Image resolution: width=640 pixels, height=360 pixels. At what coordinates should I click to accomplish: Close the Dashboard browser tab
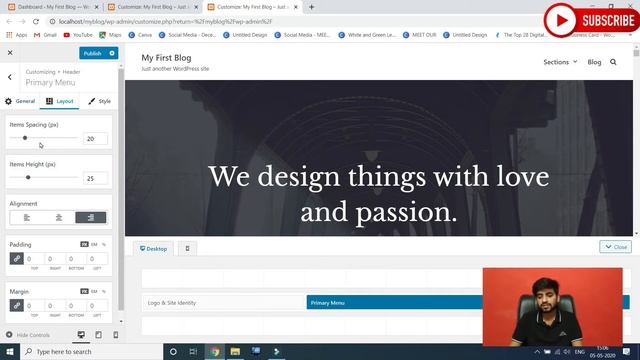[x=97, y=7]
